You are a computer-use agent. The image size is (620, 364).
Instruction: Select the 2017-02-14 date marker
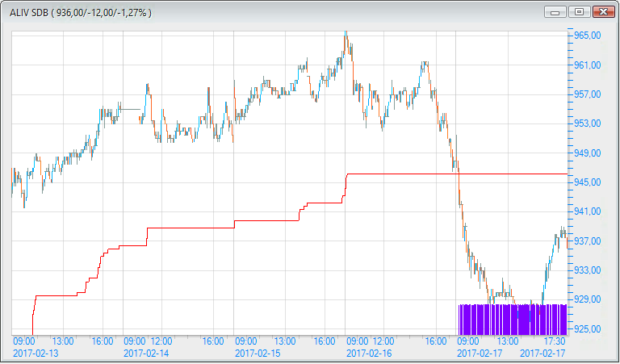[147, 353]
